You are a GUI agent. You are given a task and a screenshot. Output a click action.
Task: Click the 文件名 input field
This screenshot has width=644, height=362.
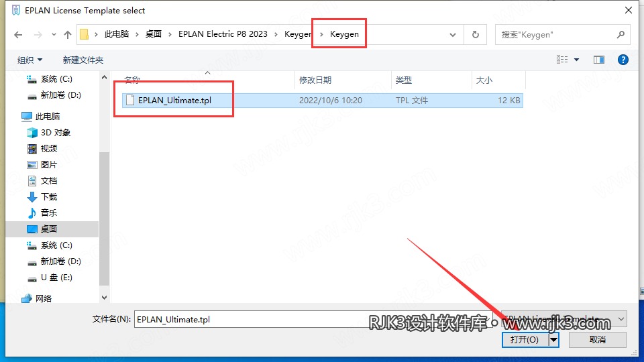pyautogui.click(x=313, y=319)
